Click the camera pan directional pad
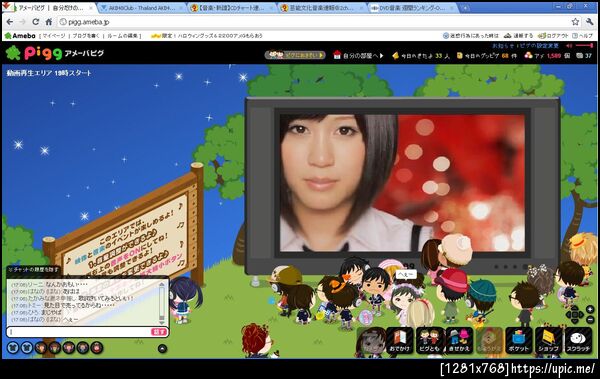 575,315
